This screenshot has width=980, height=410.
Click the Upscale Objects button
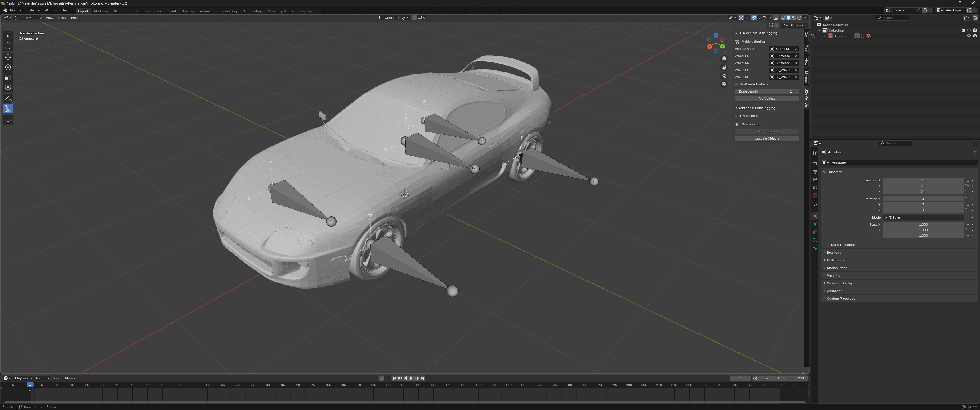coord(767,138)
